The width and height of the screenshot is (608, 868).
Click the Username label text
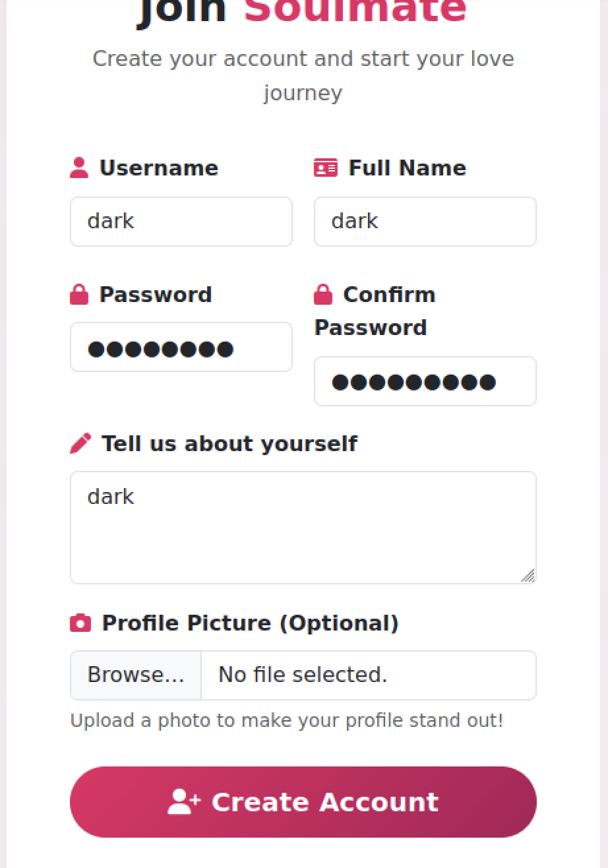click(x=159, y=168)
